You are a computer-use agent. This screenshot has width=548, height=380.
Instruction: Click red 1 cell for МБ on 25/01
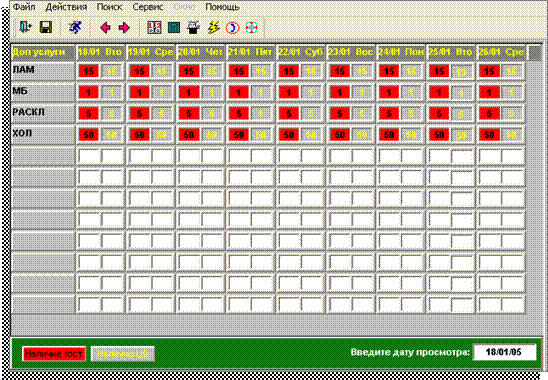pos(439,93)
